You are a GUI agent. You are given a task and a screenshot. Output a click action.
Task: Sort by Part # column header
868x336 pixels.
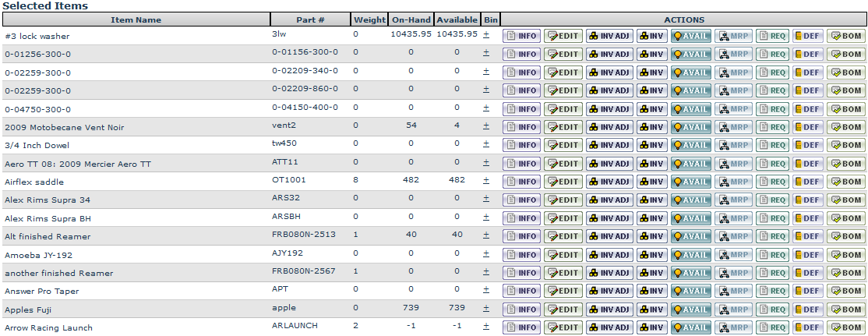[310, 20]
